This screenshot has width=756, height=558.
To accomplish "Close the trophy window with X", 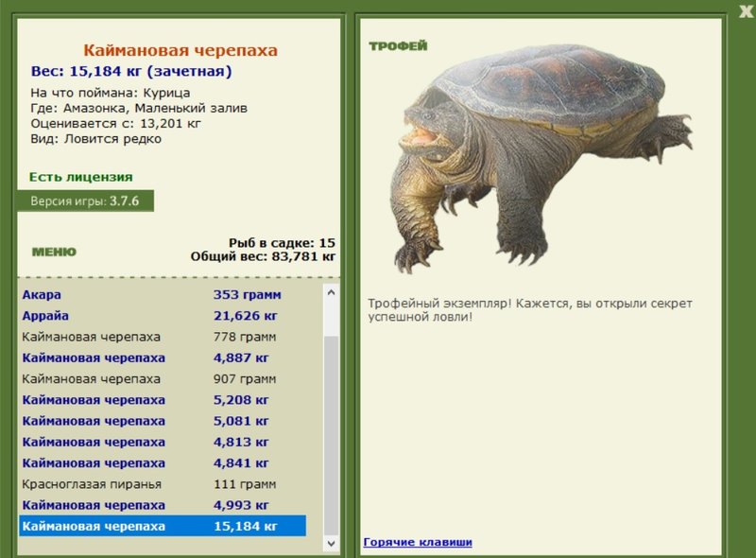I will 747,11.
